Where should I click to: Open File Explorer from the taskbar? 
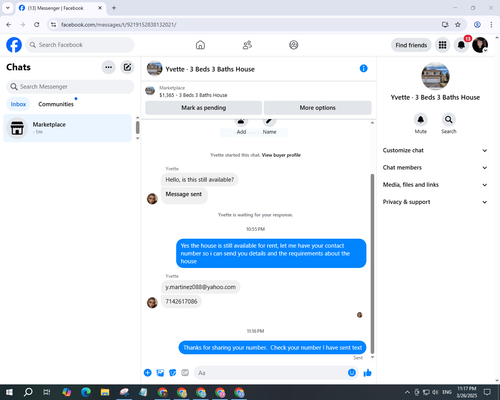point(105,392)
